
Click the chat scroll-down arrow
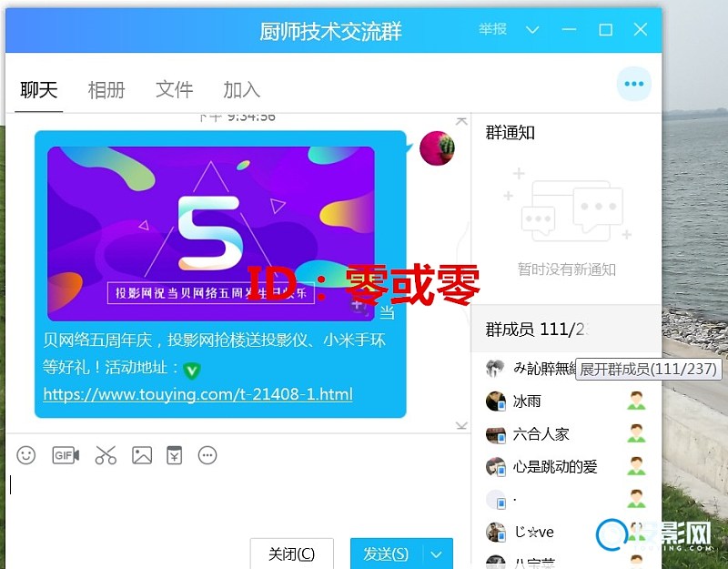pos(461,425)
